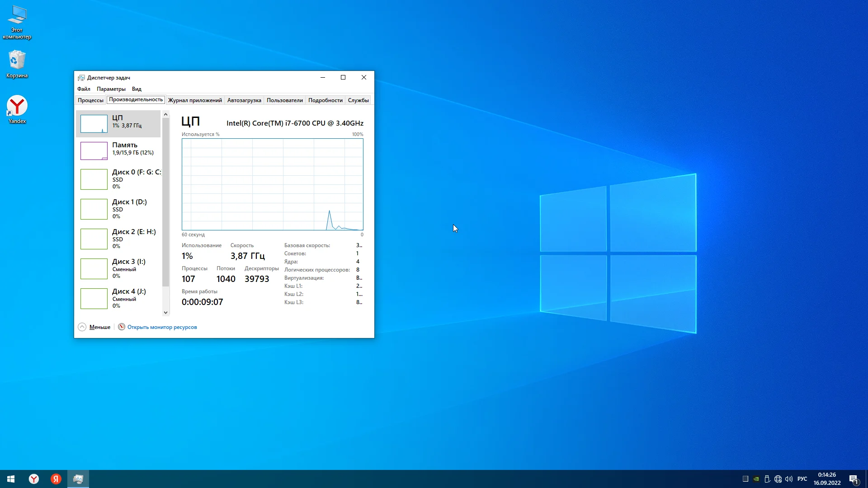This screenshot has width=868, height=488.
Task: Select Memory in the performance sidebar
Action: [118, 150]
